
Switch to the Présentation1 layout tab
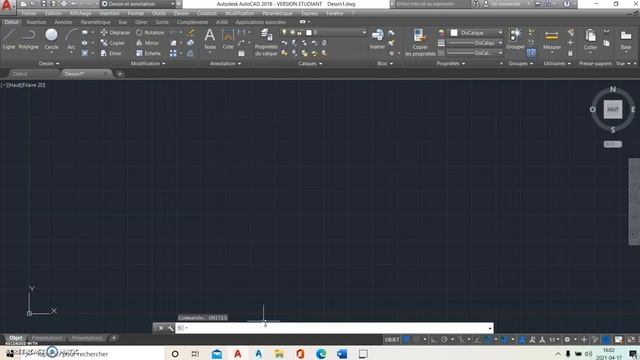coord(47,338)
